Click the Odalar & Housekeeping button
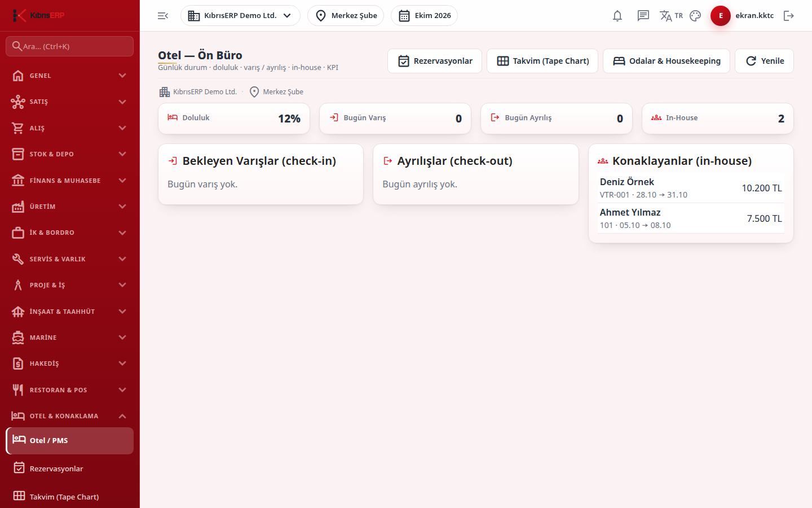The height and width of the screenshot is (508, 812). 667,61
